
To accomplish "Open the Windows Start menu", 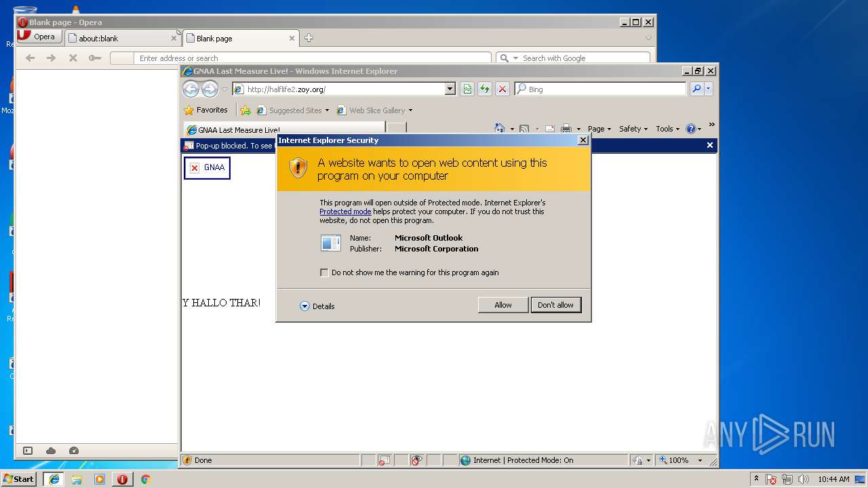I will tap(18, 479).
